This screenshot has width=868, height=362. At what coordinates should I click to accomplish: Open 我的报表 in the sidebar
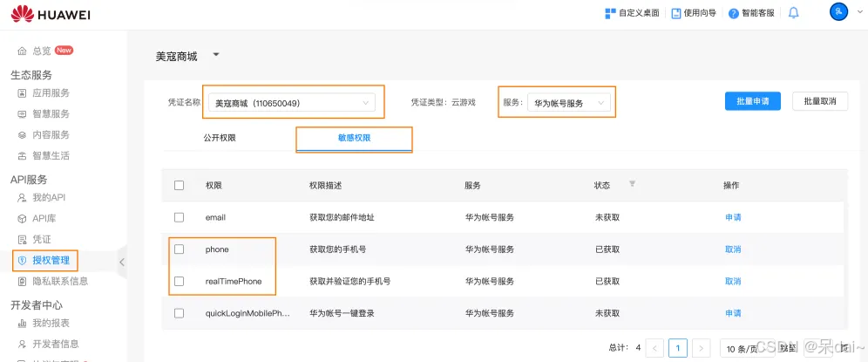tap(51, 324)
